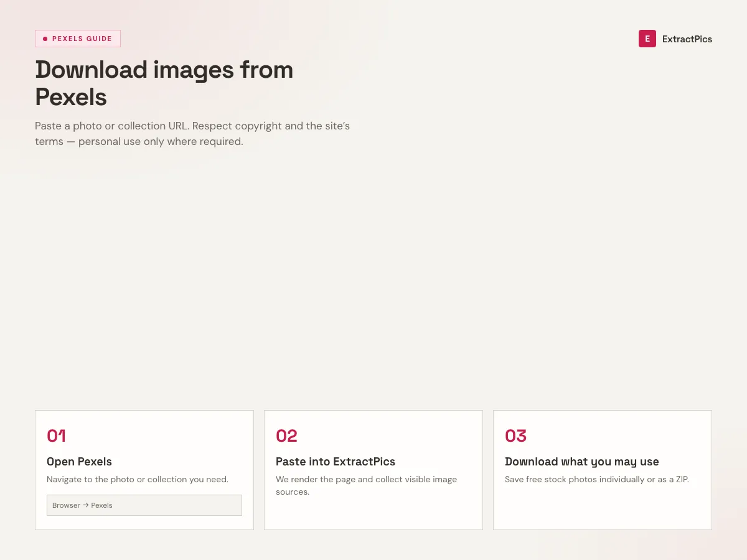Screen dimensions: 747x560
Task: Click the Browser → Pexels field
Action: (144, 505)
